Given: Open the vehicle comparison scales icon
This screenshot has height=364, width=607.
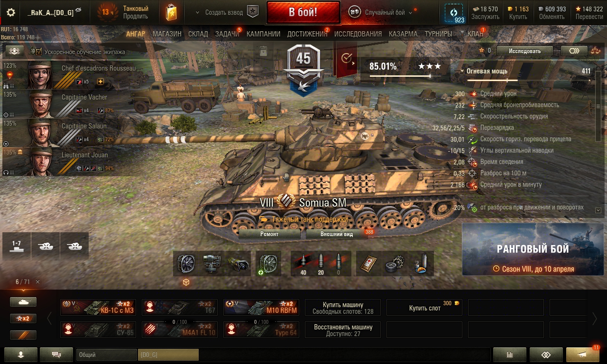Looking at the screenshot, I should pos(595,50).
